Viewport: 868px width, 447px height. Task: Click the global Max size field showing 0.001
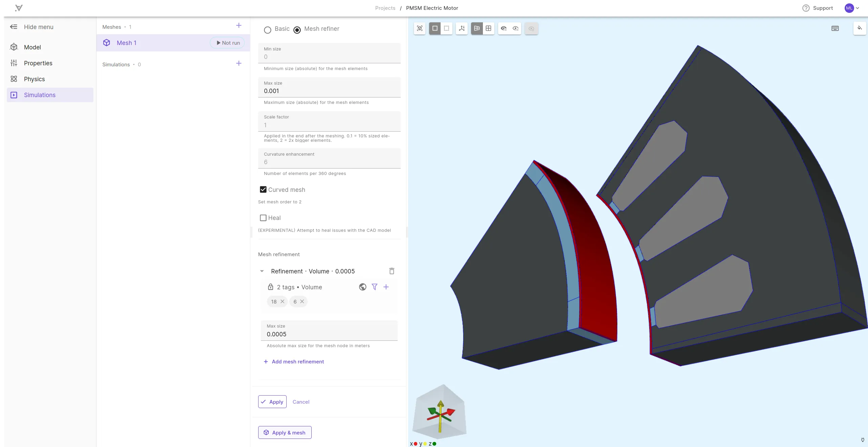329,87
